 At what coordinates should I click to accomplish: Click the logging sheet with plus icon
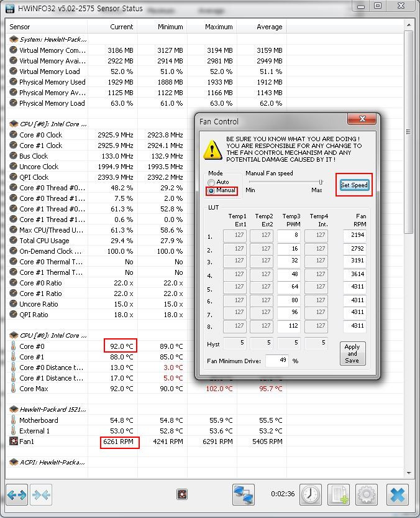pos(339,494)
